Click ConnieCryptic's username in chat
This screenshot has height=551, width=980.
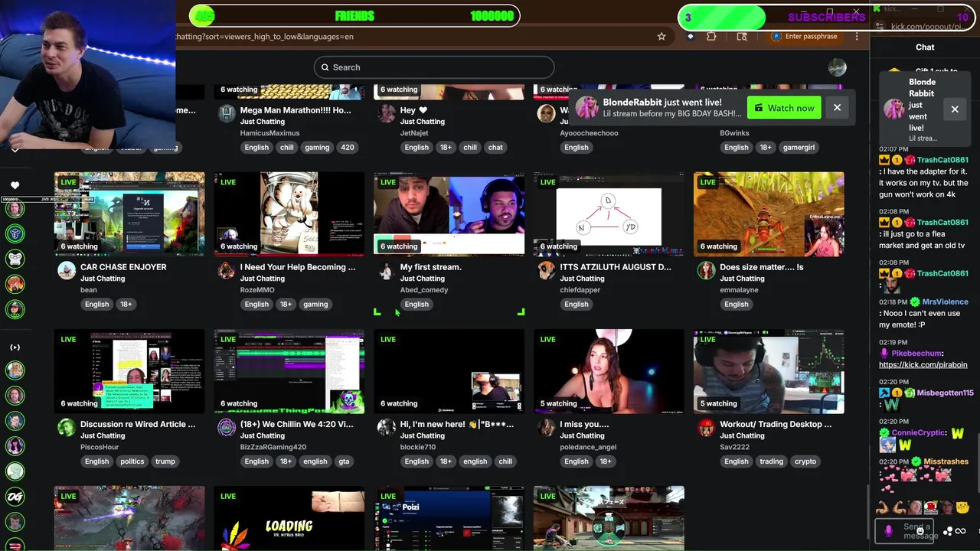coord(919,432)
